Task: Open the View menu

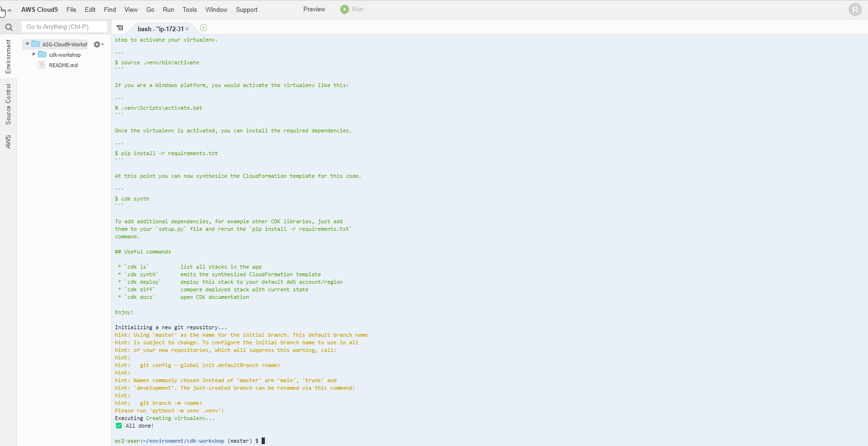Action: [131, 9]
